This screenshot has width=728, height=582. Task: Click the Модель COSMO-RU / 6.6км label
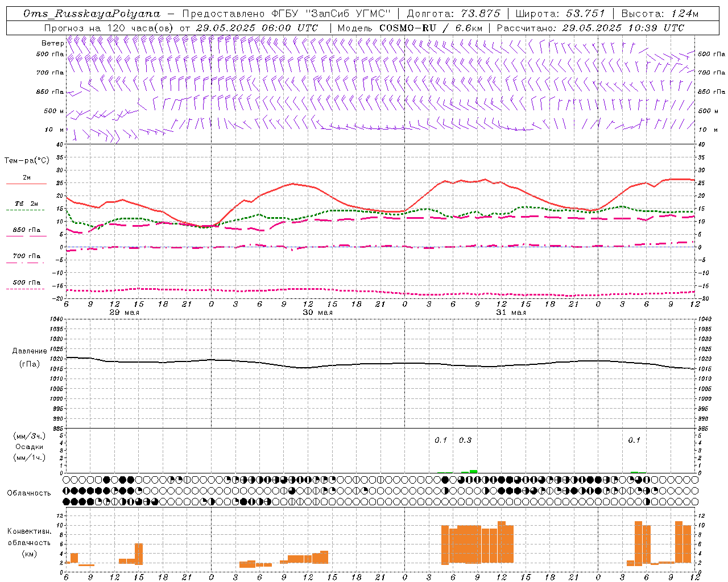point(410,28)
